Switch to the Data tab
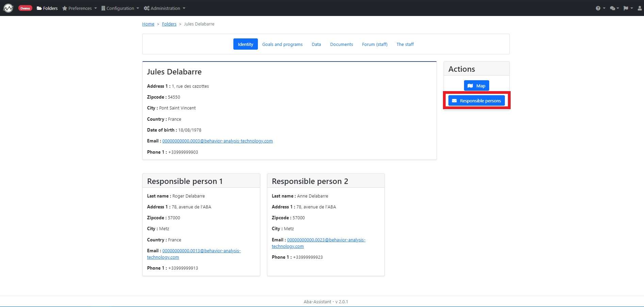644x307 pixels. [x=316, y=44]
